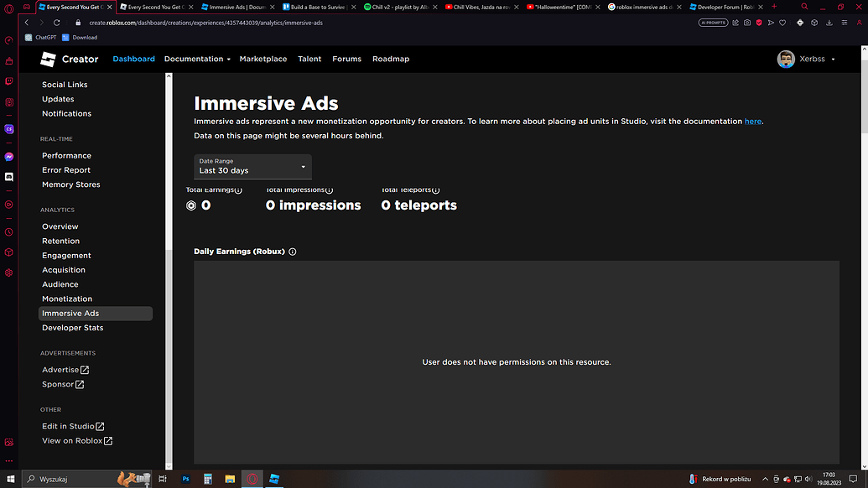
Task: Open Discord panel in sidebar
Action: click(9, 177)
